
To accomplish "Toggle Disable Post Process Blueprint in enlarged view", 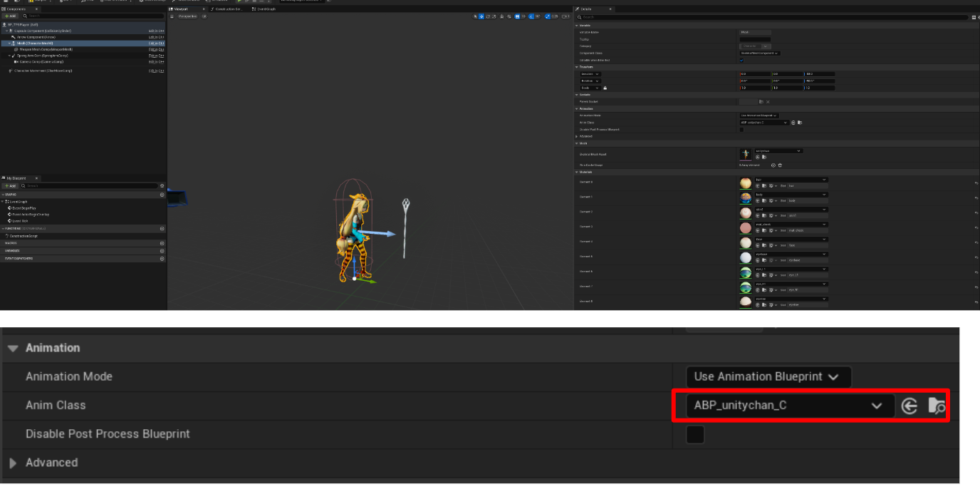I will point(694,434).
